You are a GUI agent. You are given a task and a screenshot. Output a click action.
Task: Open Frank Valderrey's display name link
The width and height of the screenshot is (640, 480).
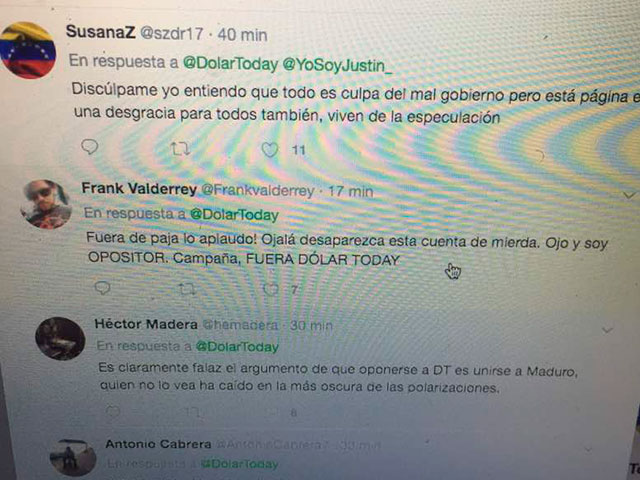(139, 189)
